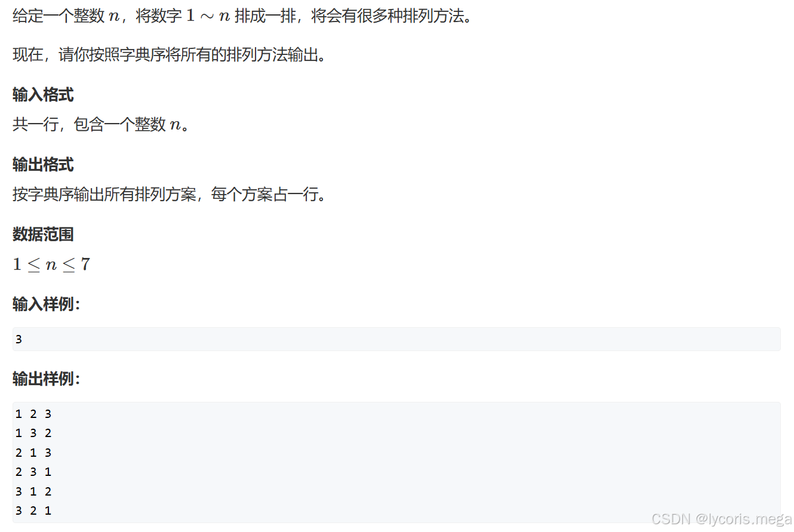Click the 输入样例 heading
Screen dimensions: 794x532
[46, 304]
